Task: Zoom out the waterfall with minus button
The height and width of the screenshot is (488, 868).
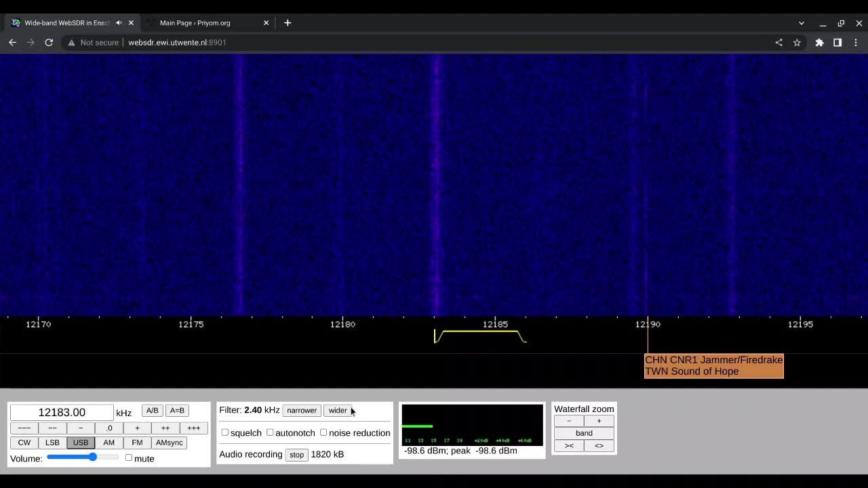Action: point(569,421)
